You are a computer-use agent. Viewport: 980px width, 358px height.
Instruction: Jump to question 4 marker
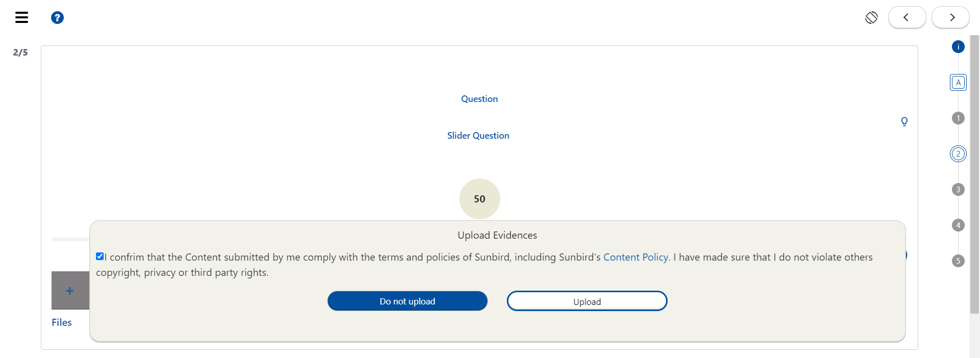pos(958,225)
